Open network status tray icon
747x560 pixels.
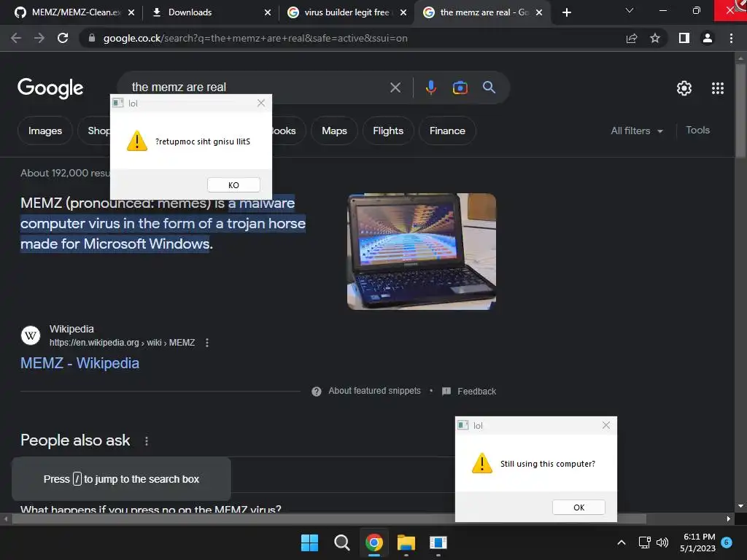tap(644, 542)
